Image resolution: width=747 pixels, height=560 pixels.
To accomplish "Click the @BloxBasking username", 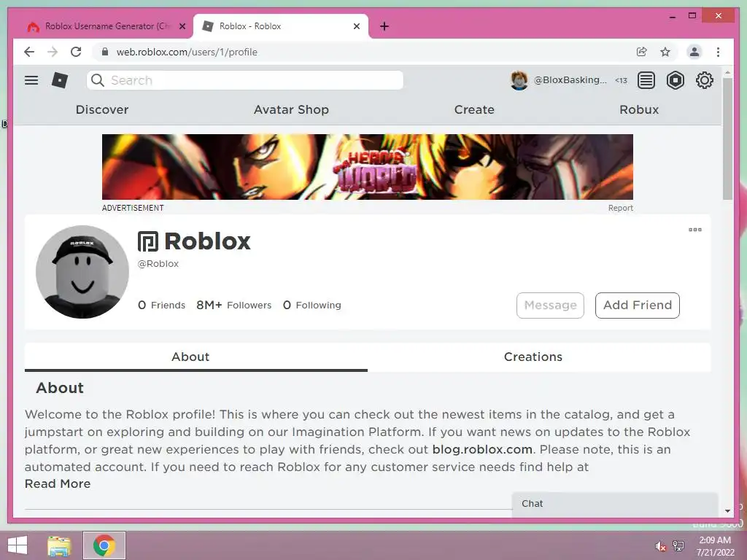I will click(x=570, y=80).
